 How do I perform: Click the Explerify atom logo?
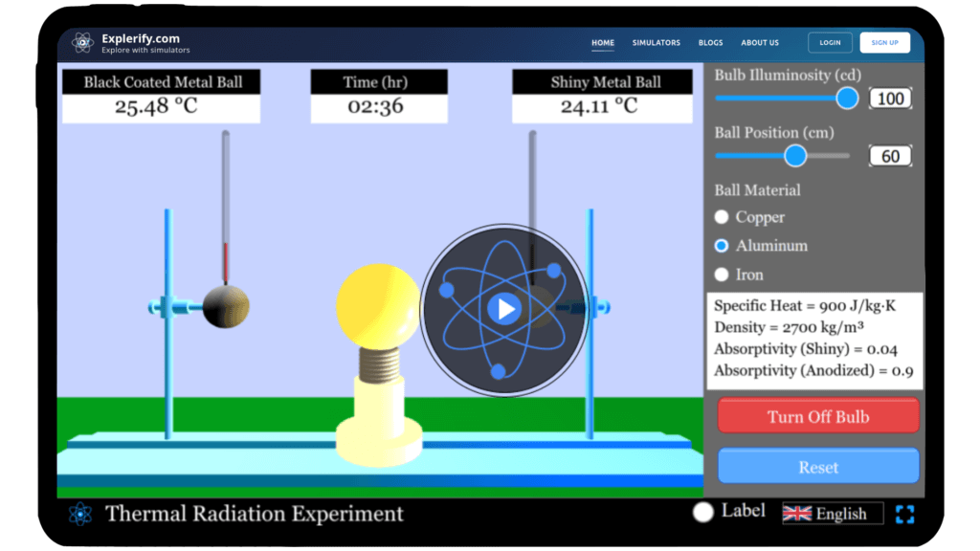pyautogui.click(x=81, y=42)
